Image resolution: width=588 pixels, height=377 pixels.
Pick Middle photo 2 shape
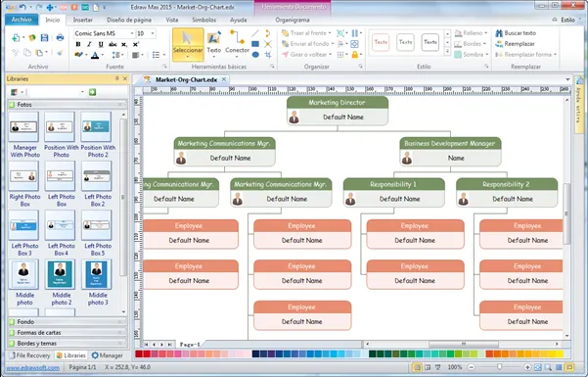click(x=61, y=282)
